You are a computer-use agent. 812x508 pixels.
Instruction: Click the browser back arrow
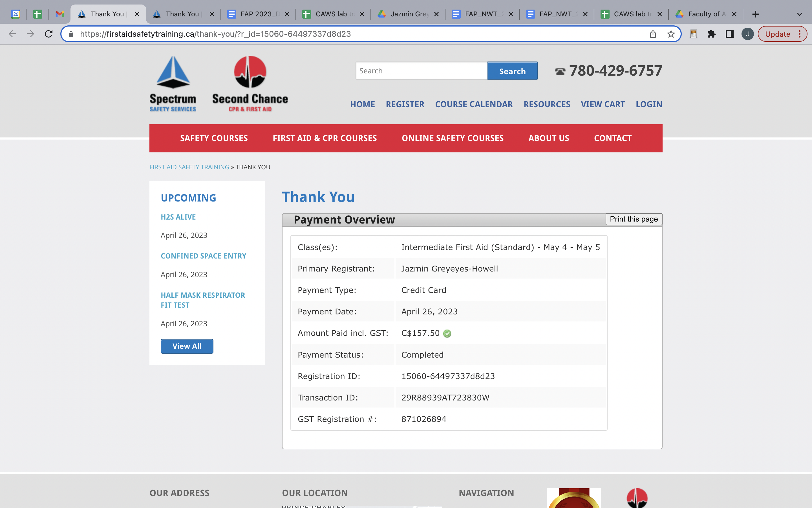point(12,34)
